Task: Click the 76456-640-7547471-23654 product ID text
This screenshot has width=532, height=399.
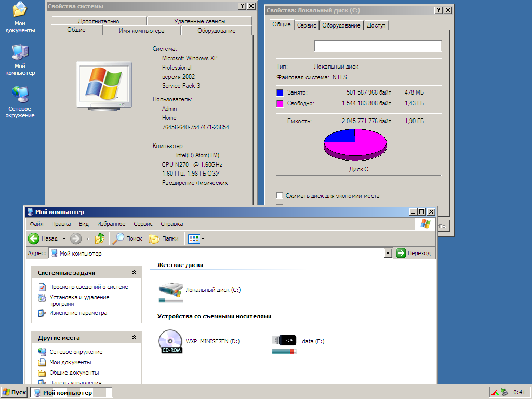Action: pyautogui.click(x=195, y=127)
